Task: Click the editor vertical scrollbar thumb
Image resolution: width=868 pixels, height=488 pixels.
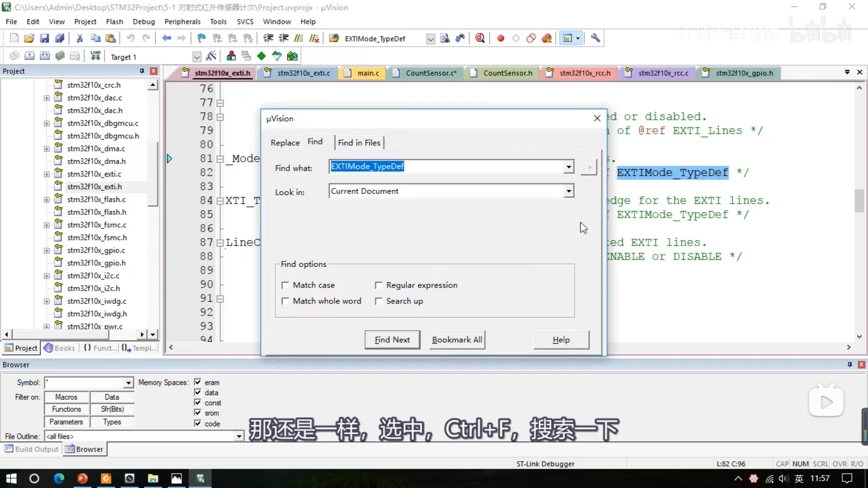Action: [859, 201]
